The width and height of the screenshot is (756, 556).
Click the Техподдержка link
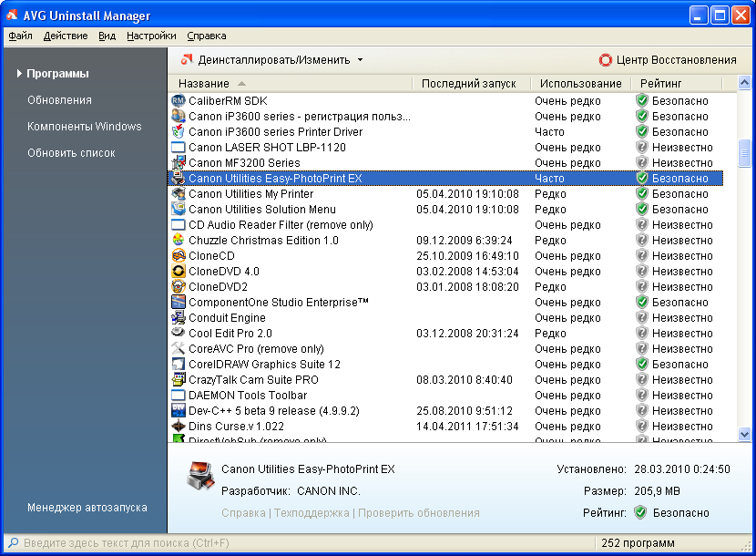click(312, 512)
